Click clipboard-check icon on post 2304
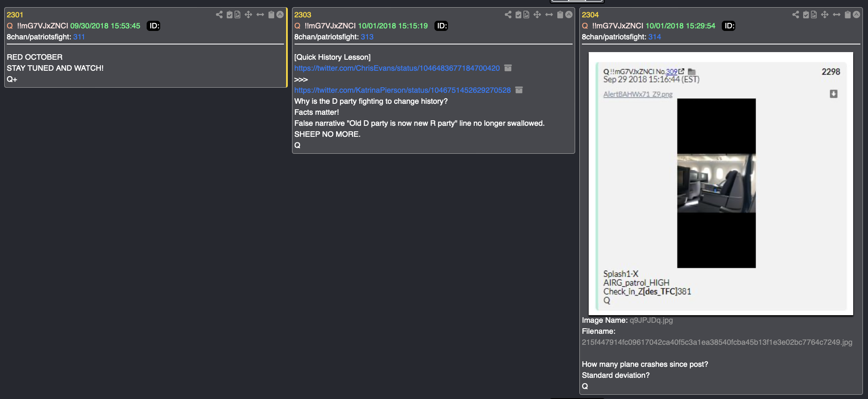Image resolution: width=868 pixels, height=399 pixels. [x=806, y=15]
